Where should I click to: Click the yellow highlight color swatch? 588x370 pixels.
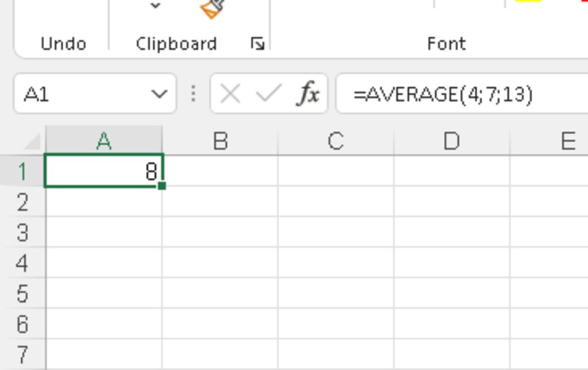(528, 2)
